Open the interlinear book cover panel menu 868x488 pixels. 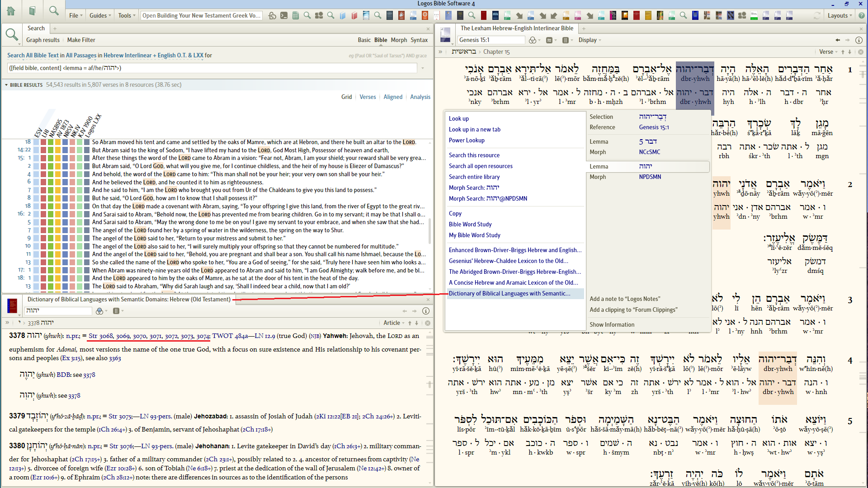pos(445,35)
